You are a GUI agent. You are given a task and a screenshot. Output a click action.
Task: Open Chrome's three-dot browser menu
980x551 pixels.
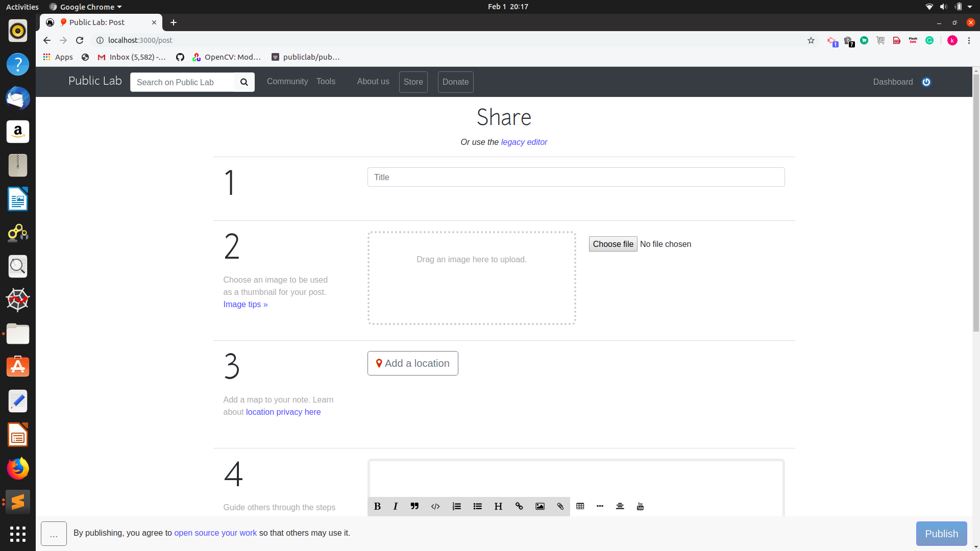pos(969,40)
